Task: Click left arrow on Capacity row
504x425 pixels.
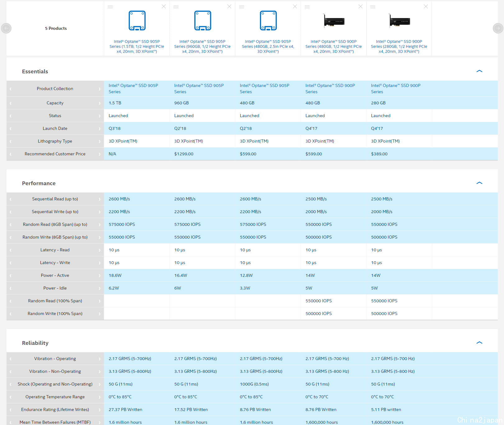Action: pyautogui.click(x=11, y=103)
